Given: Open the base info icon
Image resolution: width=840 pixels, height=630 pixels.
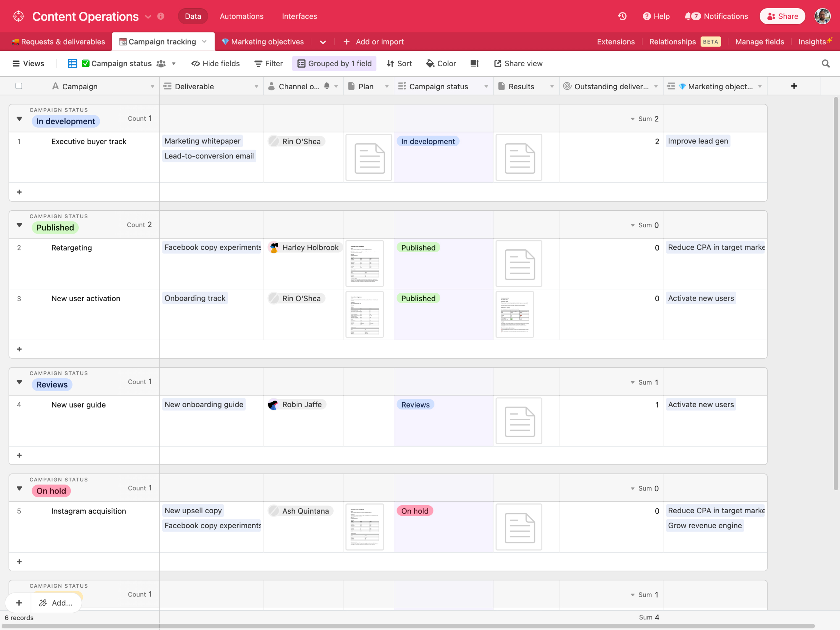Looking at the screenshot, I should 161,16.
